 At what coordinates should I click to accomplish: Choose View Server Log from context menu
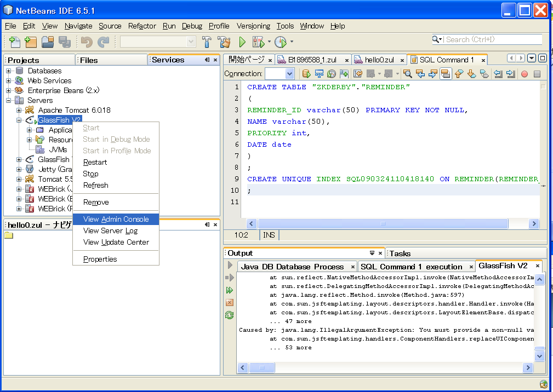pos(116,230)
